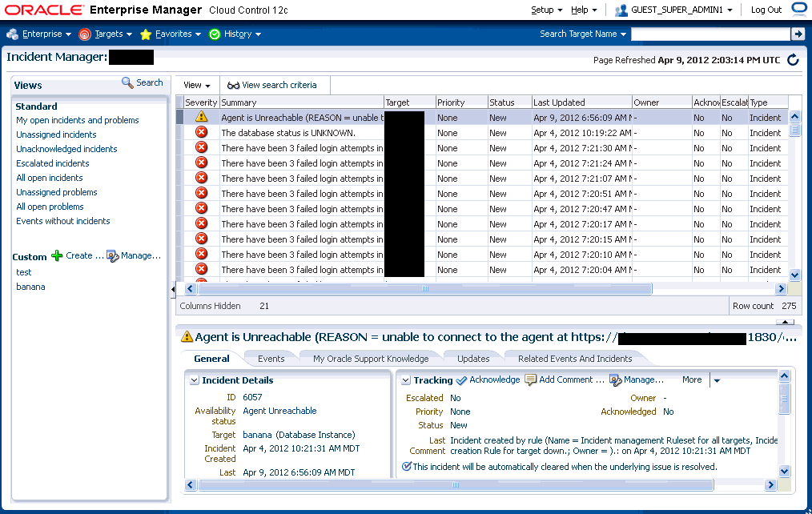
Task: Click the Search Target Name input field
Action: click(x=711, y=34)
